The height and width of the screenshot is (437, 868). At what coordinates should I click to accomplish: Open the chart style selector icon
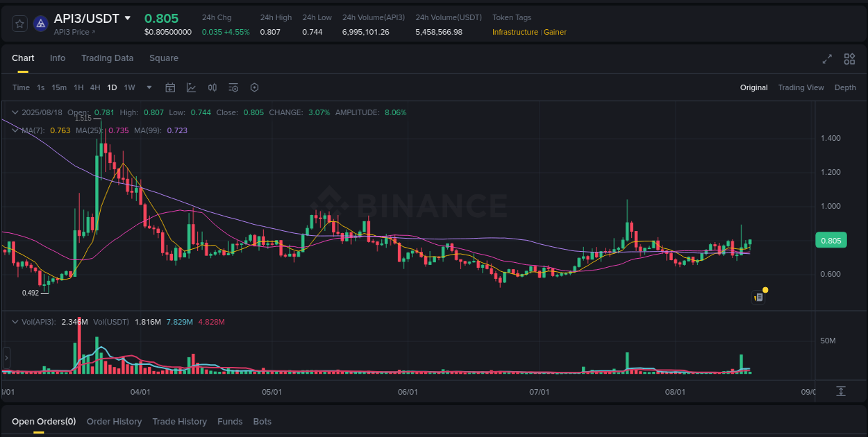190,87
